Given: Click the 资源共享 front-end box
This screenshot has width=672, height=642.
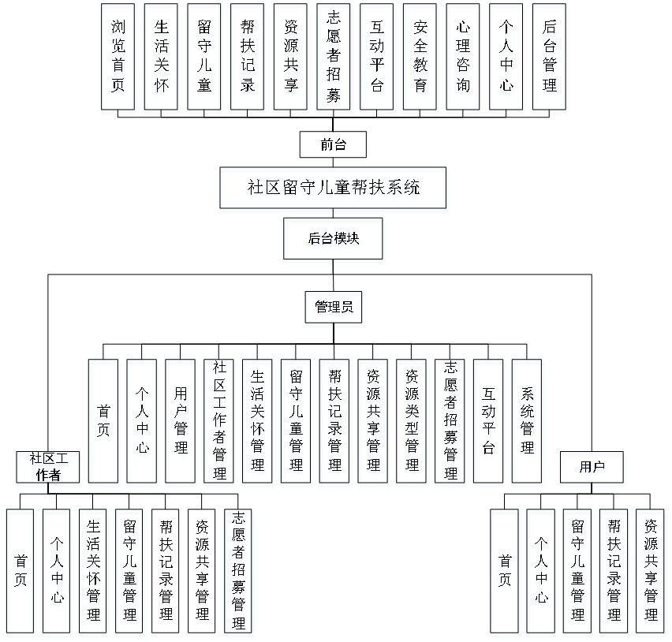Looking at the screenshot, I should click(x=290, y=57).
